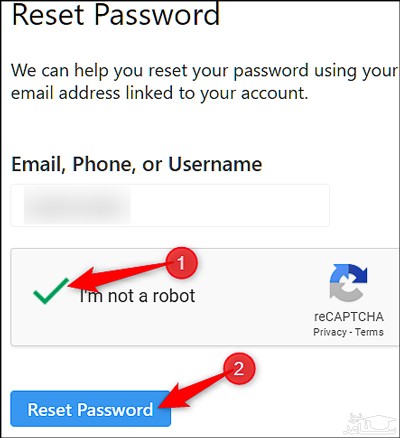Click the password reset help description text

(204, 82)
